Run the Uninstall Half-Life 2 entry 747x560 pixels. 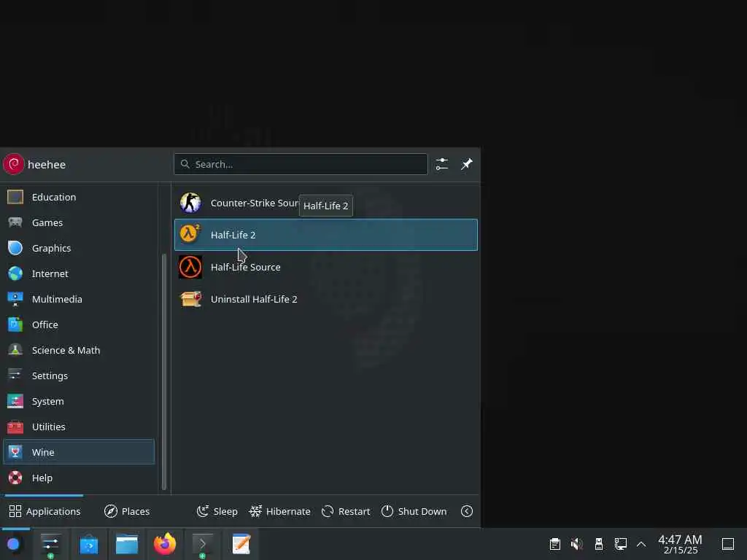click(x=326, y=299)
